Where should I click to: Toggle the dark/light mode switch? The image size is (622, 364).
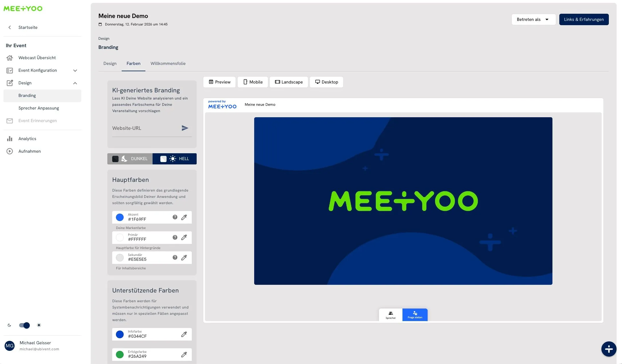24,325
